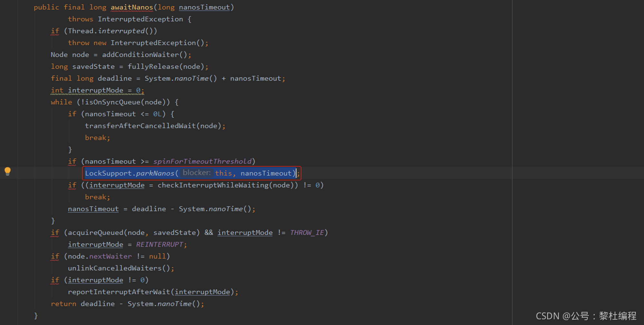
Task: Click the 'this' argument in parkNanos
Action: (223, 173)
